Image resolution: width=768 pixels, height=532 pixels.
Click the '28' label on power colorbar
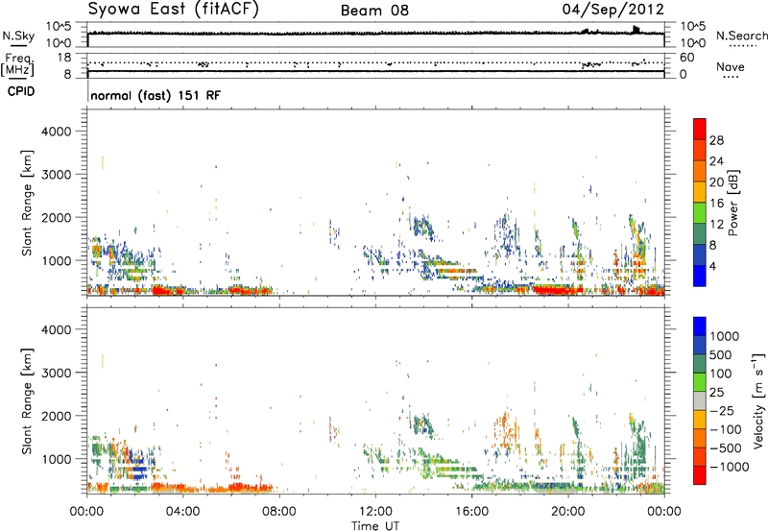tap(716, 140)
